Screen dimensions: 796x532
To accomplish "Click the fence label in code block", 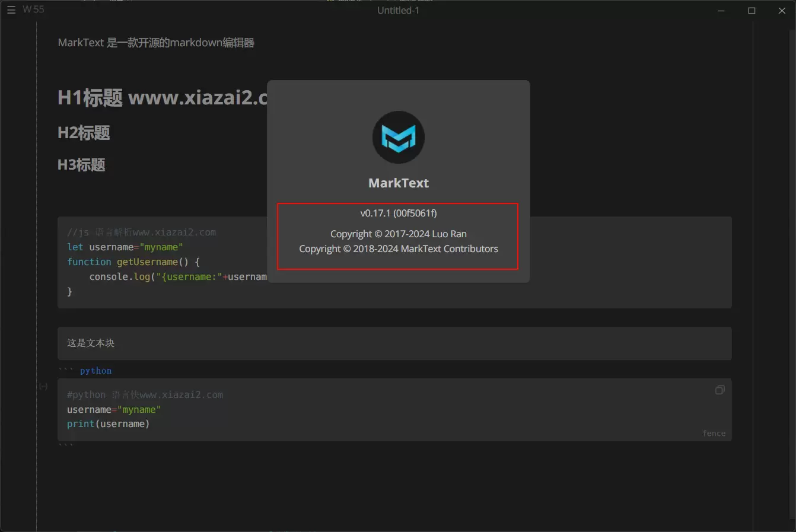I will (714, 434).
